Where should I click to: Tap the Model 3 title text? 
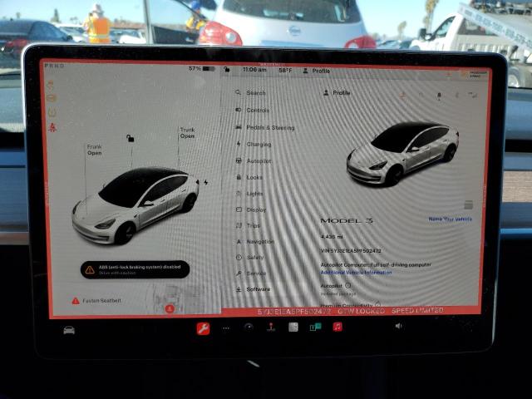point(347,221)
